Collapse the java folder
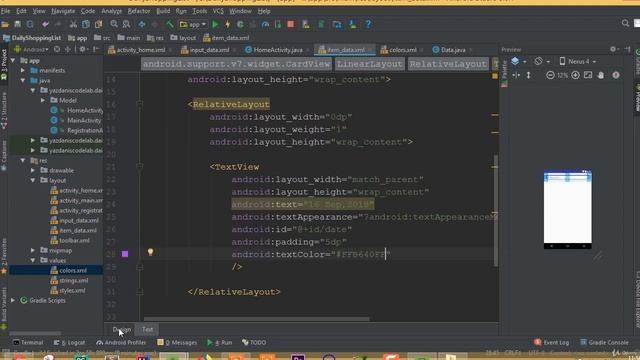640x360 pixels. coord(23,80)
